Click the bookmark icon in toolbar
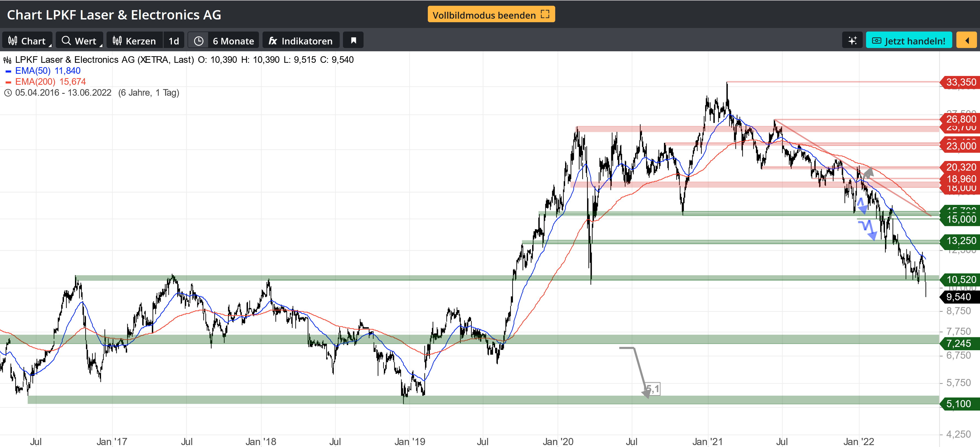Viewport: 980px width, 447px height. click(353, 41)
